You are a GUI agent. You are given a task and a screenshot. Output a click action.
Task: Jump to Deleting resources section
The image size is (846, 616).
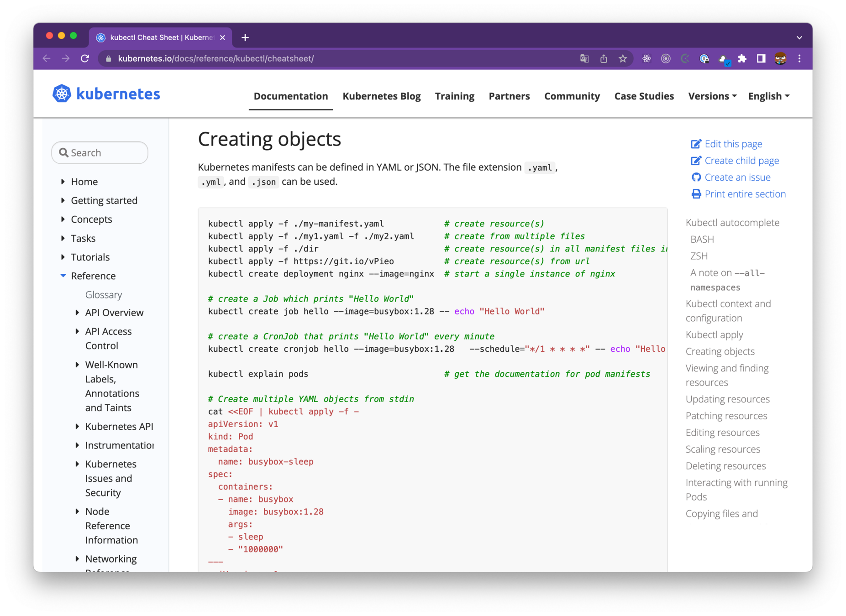(725, 466)
